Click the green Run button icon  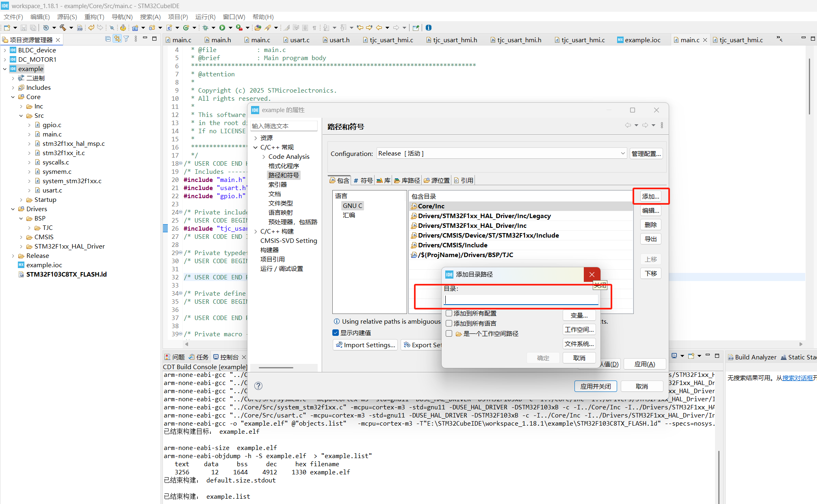click(222, 28)
